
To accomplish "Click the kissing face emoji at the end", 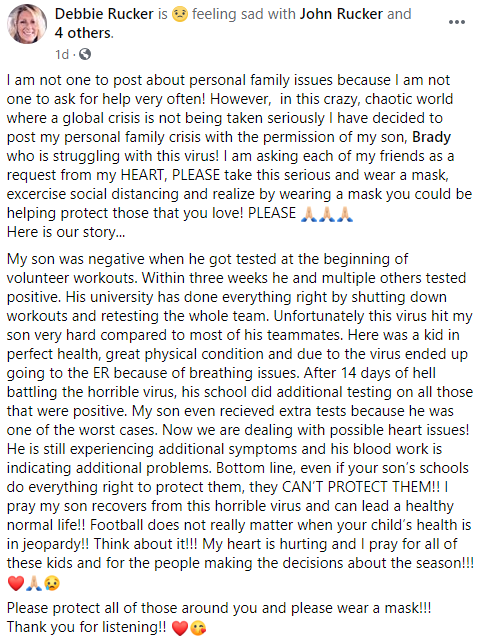I will click(198, 628).
